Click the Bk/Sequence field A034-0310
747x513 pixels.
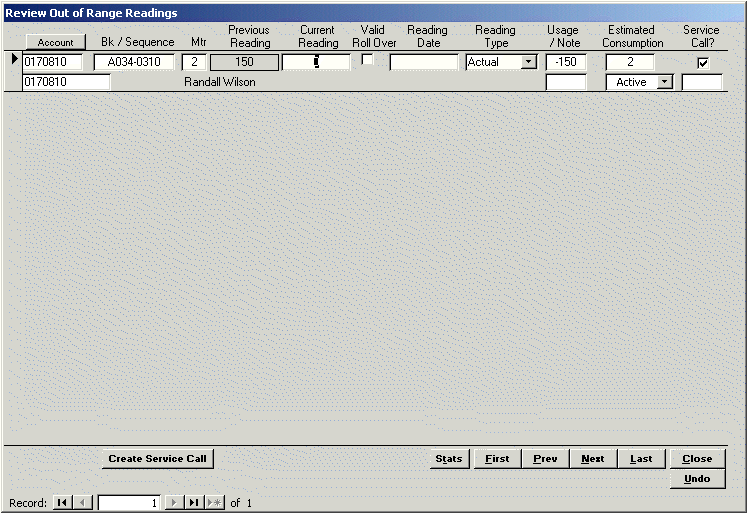(134, 62)
